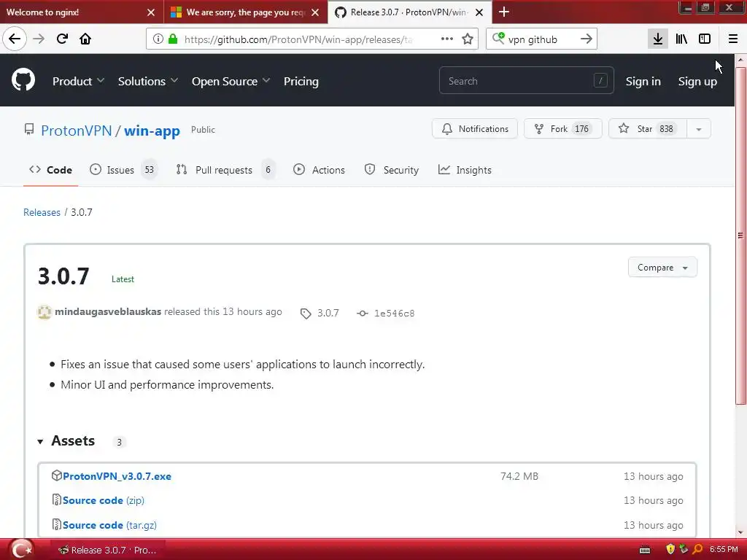Open the Pull requests tab
This screenshot has width=747, height=560.
[225, 170]
